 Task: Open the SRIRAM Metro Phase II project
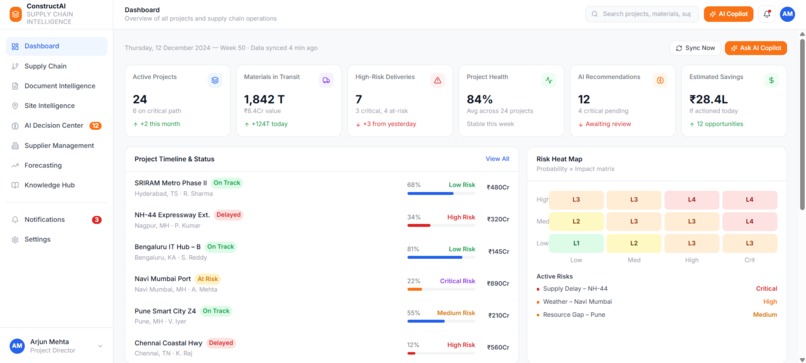click(322, 188)
